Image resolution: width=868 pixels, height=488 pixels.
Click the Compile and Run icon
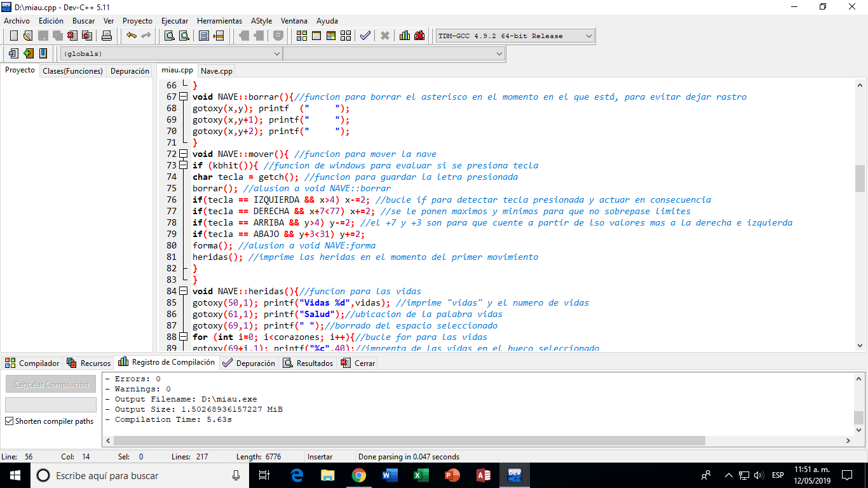click(331, 36)
